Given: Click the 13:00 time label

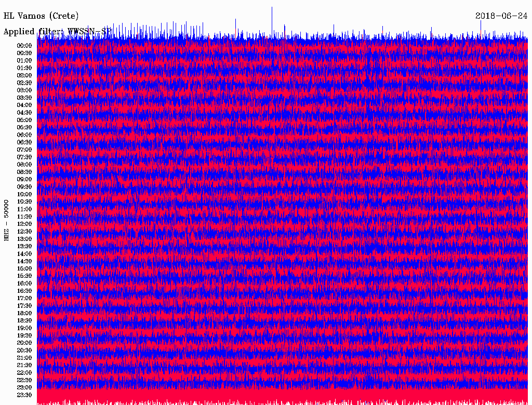Looking at the screenshot, I should pyautogui.click(x=24, y=239).
